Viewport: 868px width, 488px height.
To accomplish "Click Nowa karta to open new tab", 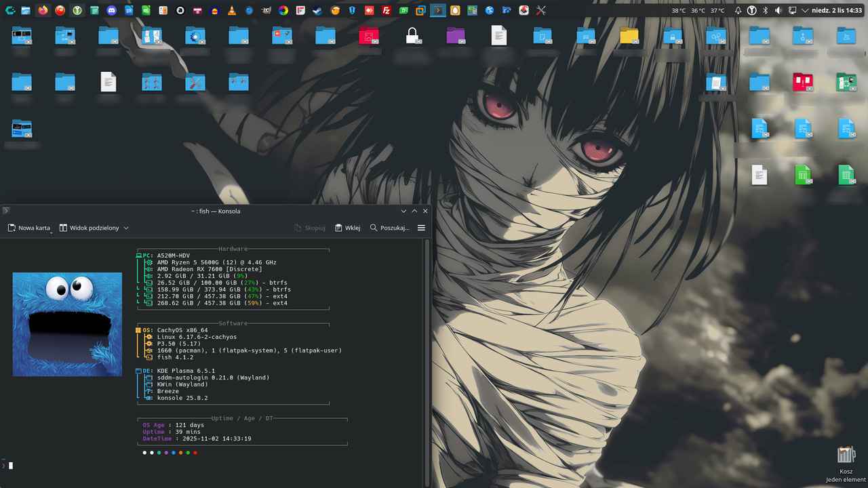I will 29,228.
